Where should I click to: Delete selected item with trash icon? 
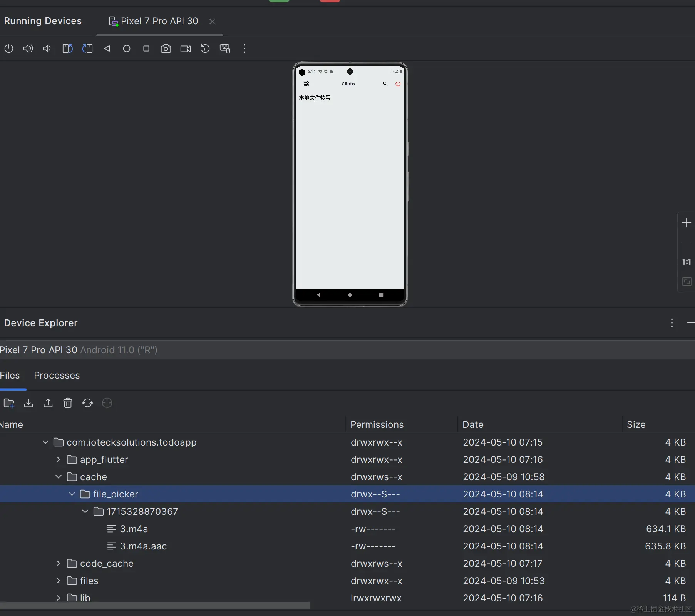click(68, 403)
